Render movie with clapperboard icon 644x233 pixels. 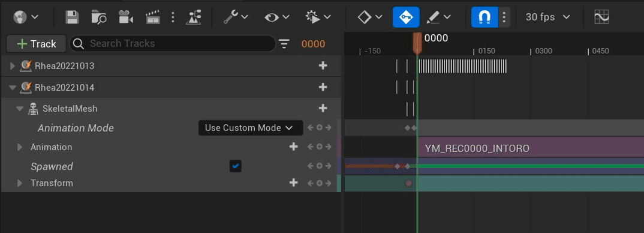point(153,17)
